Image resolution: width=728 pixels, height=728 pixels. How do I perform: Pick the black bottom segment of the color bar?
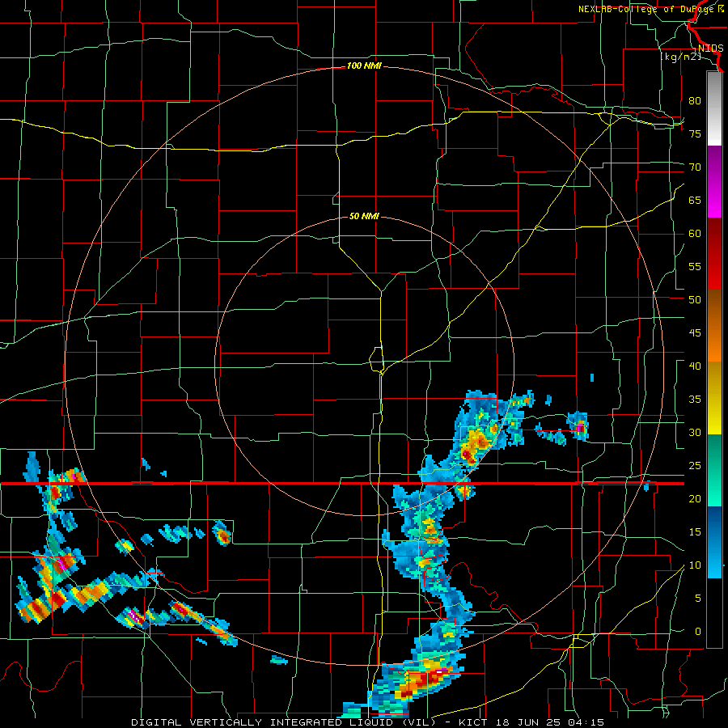click(714, 613)
